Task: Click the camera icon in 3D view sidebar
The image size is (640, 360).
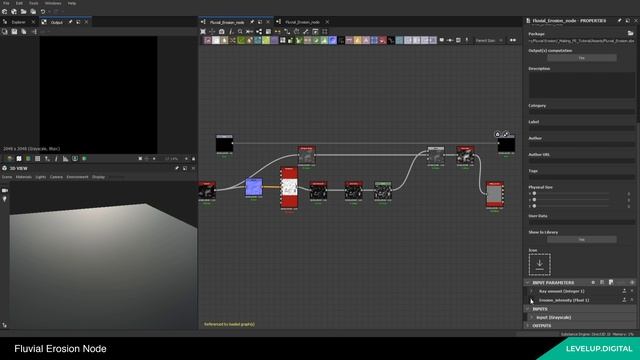Action: [5, 191]
